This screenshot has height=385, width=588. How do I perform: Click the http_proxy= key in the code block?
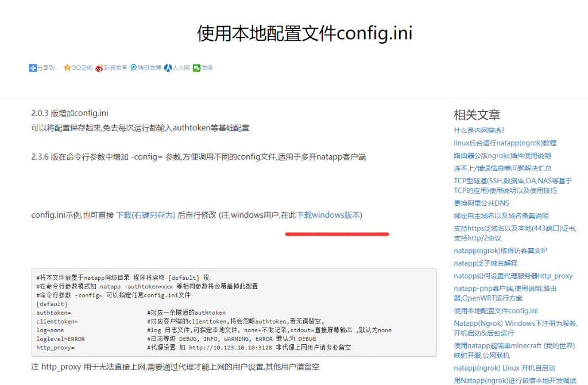pyautogui.click(x=55, y=348)
